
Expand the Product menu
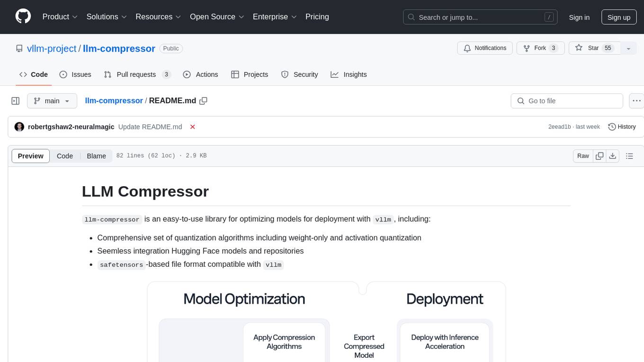(60, 17)
